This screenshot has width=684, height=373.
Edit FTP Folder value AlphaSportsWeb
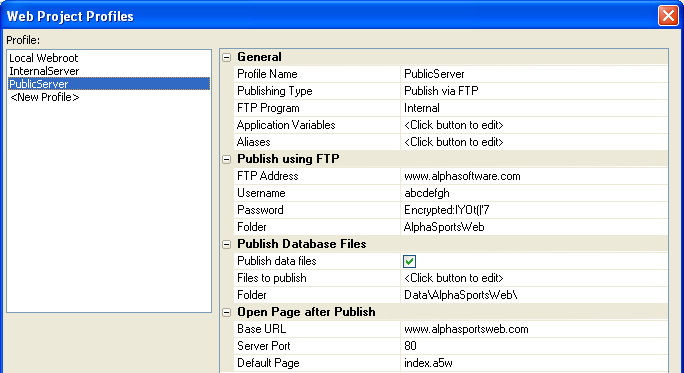coord(534,227)
